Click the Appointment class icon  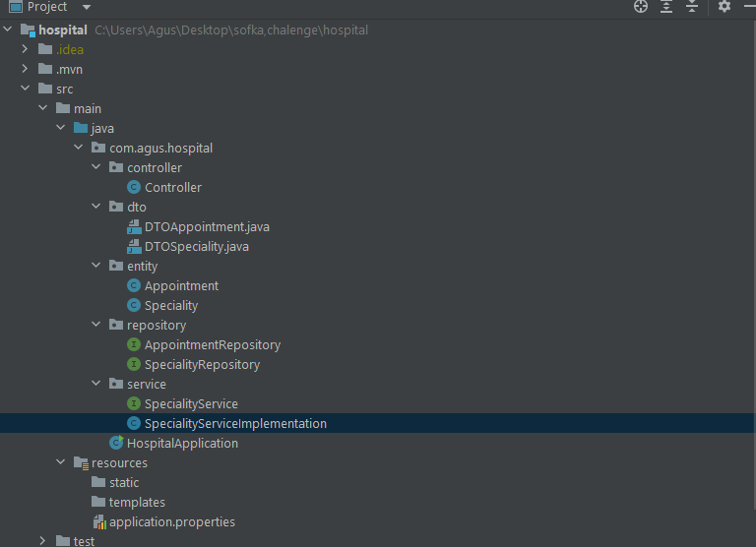(134, 285)
